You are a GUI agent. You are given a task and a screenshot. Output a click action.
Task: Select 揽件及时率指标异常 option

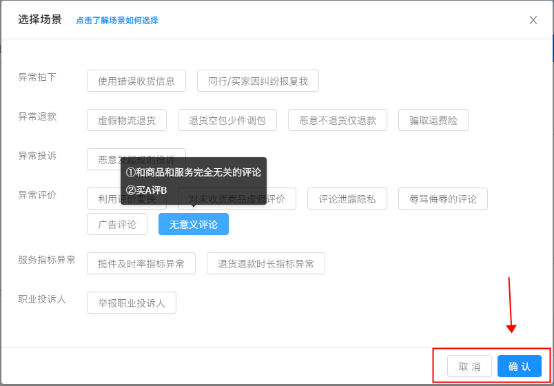pyautogui.click(x=141, y=263)
